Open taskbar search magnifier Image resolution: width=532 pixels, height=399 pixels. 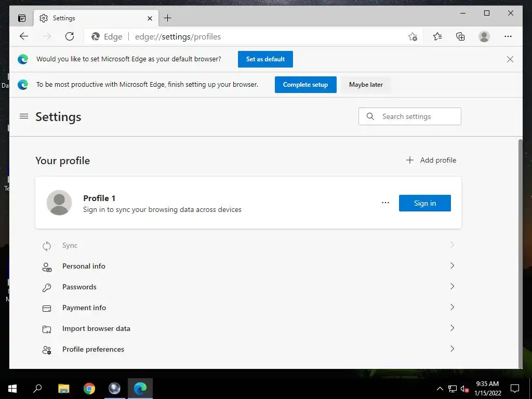37,388
